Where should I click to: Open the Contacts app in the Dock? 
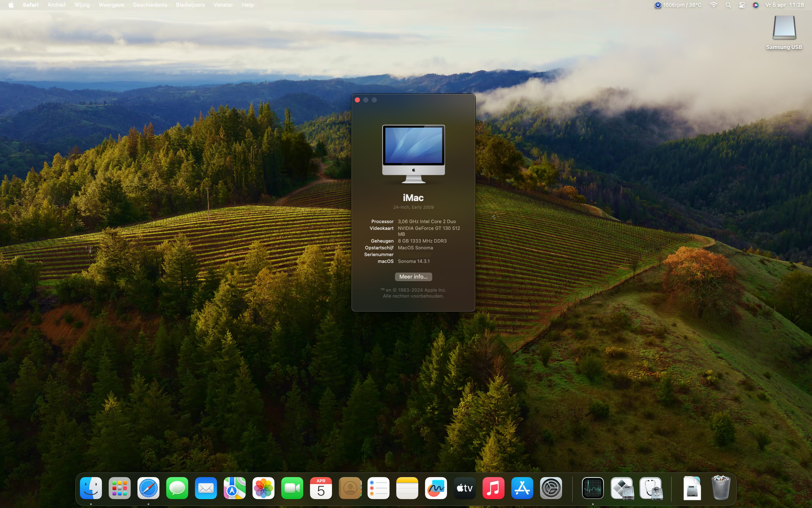350,488
